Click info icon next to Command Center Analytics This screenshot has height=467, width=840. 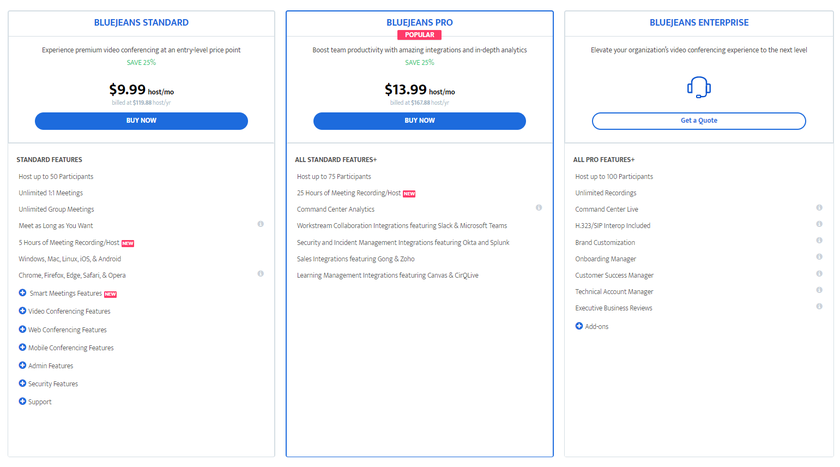[x=539, y=208]
